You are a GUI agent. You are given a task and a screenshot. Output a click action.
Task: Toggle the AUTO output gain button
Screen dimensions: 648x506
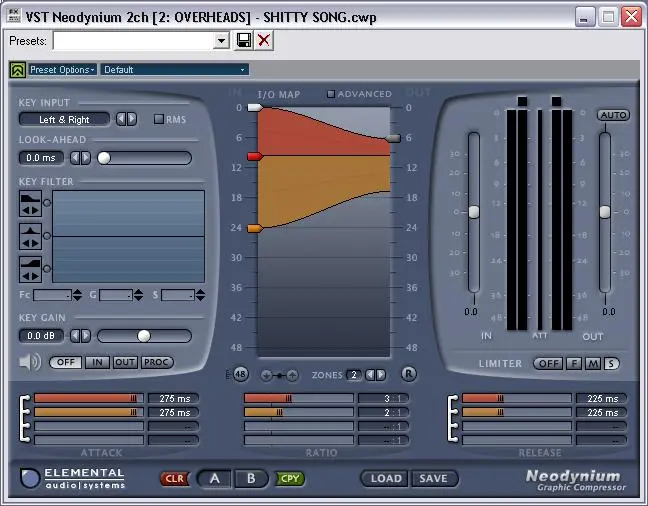click(613, 115)
